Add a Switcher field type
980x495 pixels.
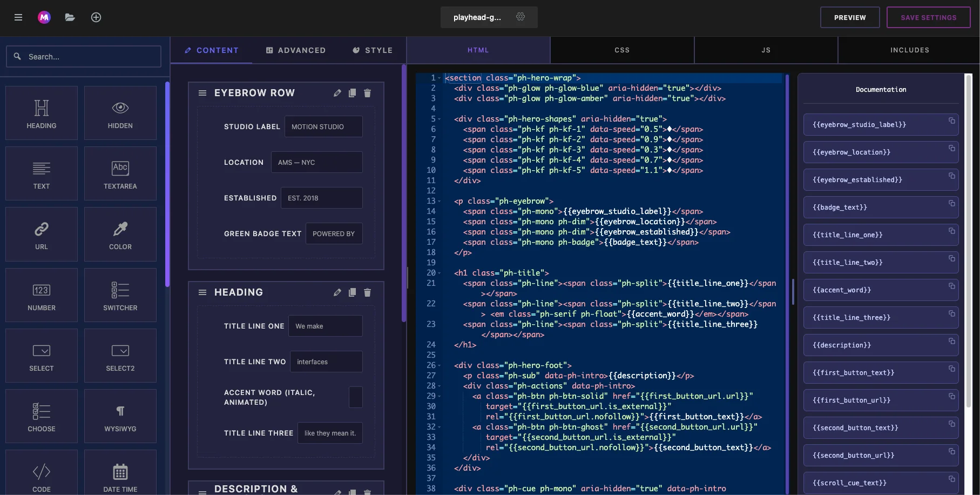[120, 295]
